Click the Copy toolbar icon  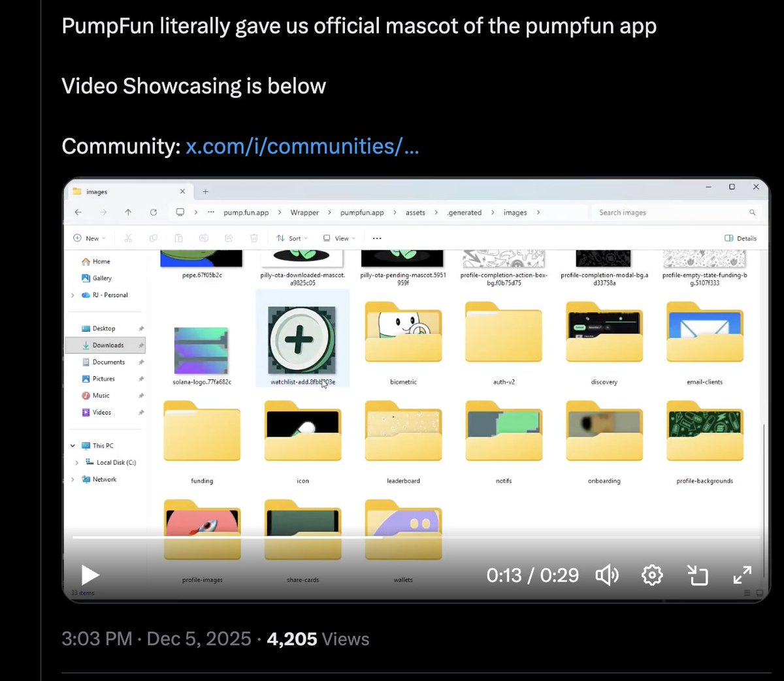154,238
